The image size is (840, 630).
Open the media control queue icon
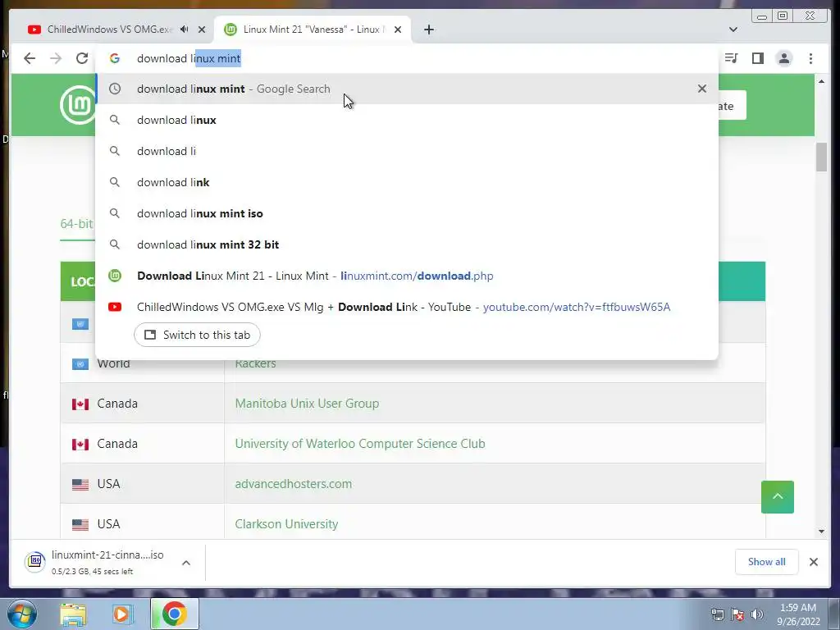pyautogui.click(x=731, y=58)
